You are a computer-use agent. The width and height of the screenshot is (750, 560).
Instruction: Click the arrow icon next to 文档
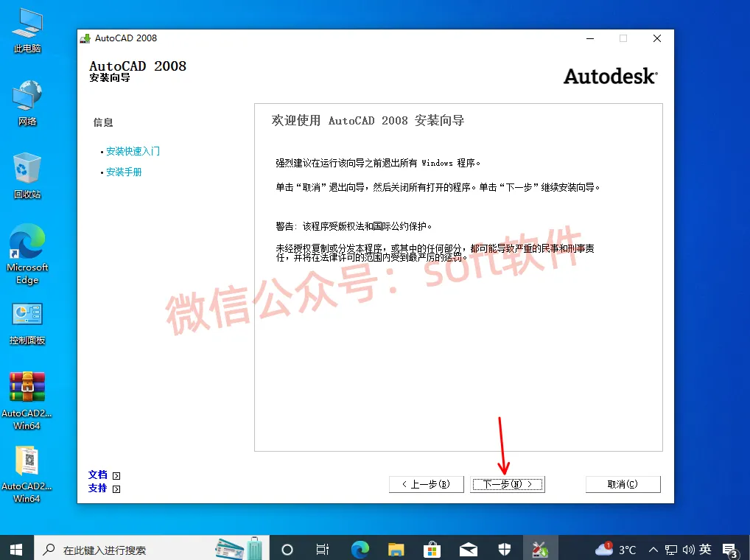click(116, 475)
